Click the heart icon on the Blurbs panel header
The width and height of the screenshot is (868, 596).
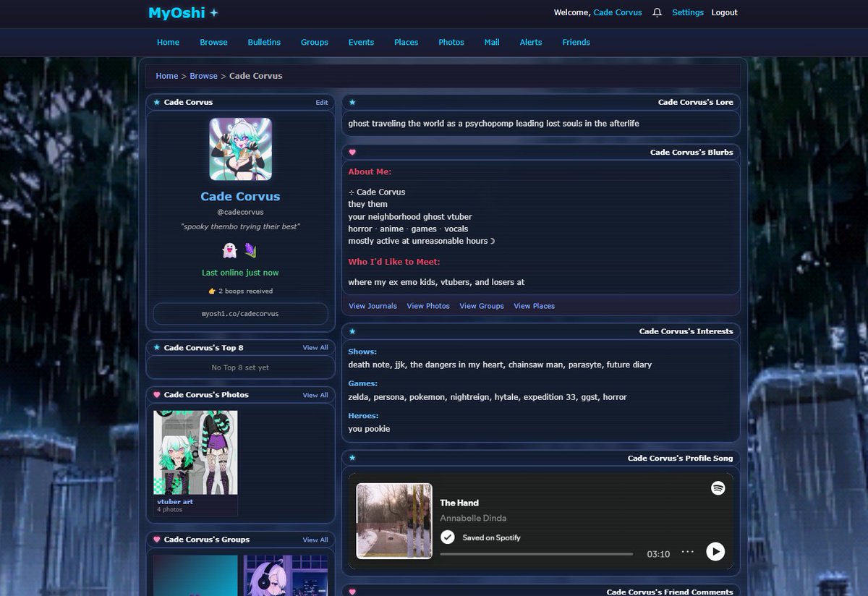(x=352, y=152)
